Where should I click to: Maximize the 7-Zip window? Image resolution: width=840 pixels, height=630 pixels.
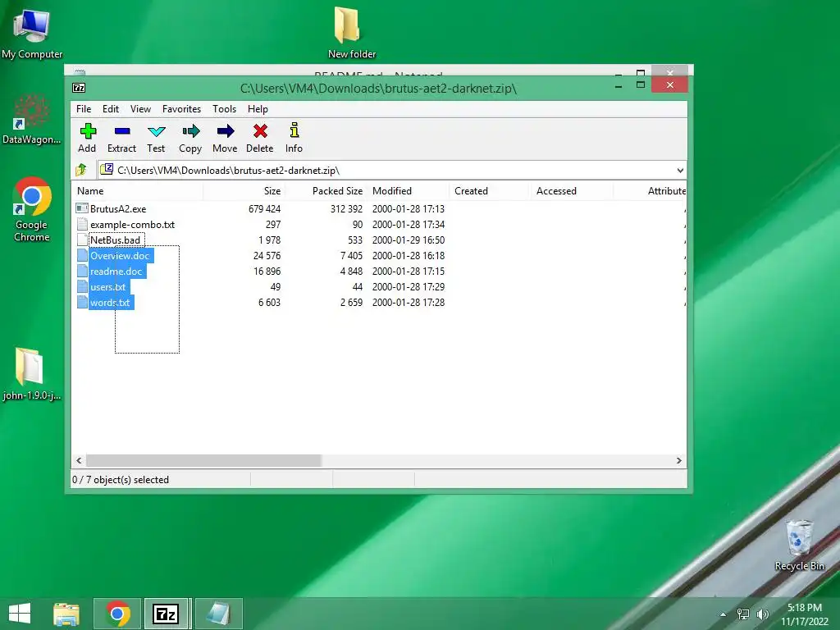641,84
